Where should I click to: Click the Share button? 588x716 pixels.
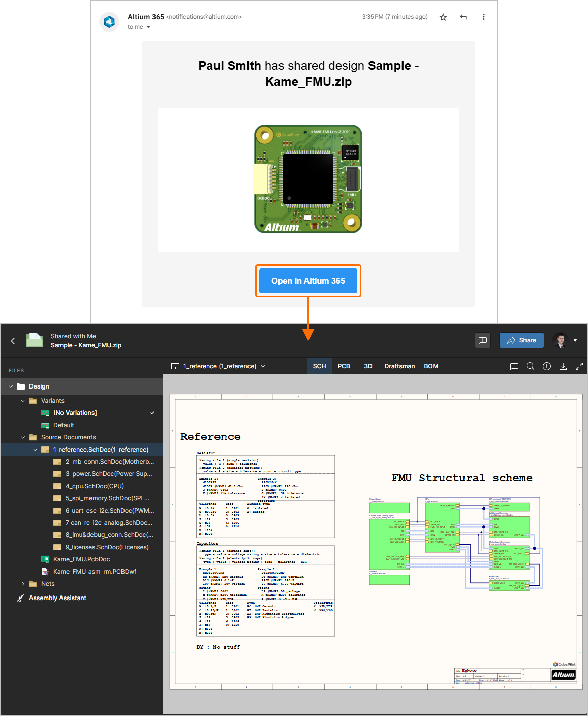[521, 340]
